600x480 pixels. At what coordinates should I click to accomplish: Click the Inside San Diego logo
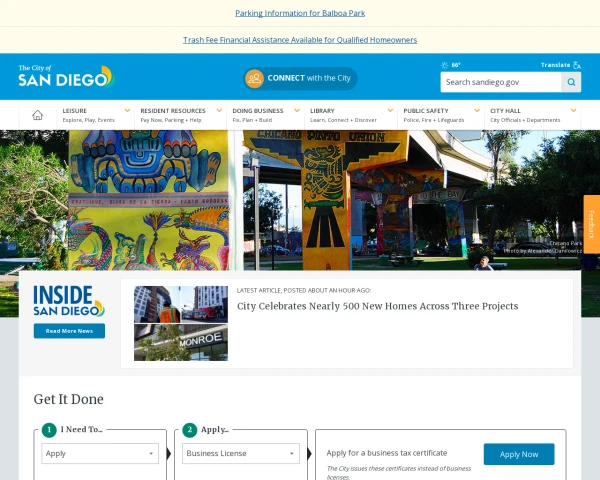point(69,301)
